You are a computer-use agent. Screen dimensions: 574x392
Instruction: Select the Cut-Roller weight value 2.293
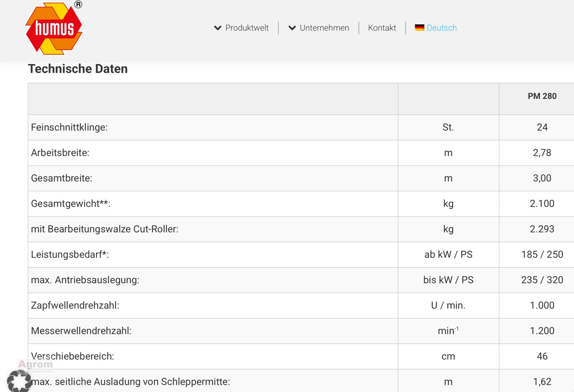(542, 229)
